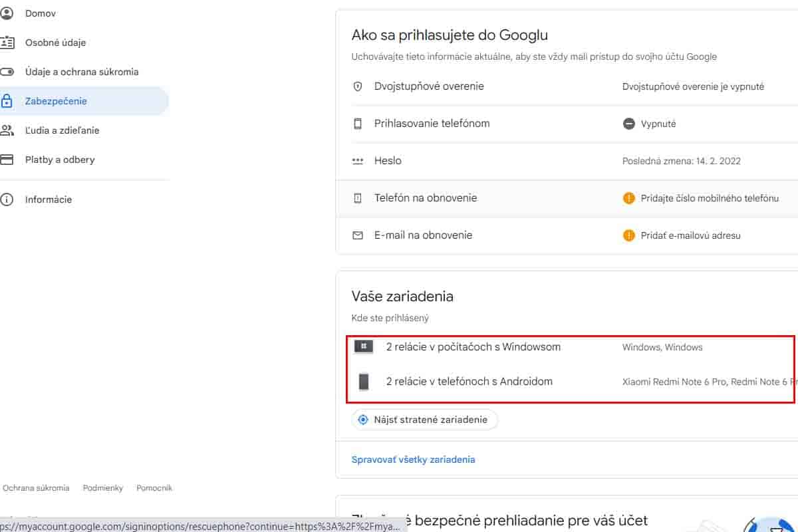The image size is (798, 532).
Task: Click the Nájsť stratené zariadenie button
Action: 424,420
